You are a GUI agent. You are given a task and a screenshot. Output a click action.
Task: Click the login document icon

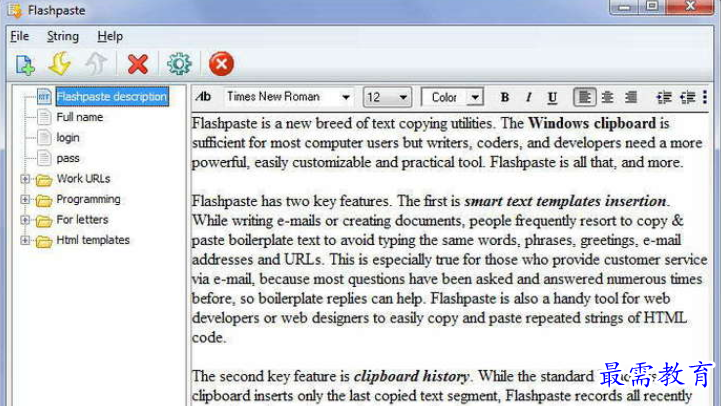click(x=44, y=137)
